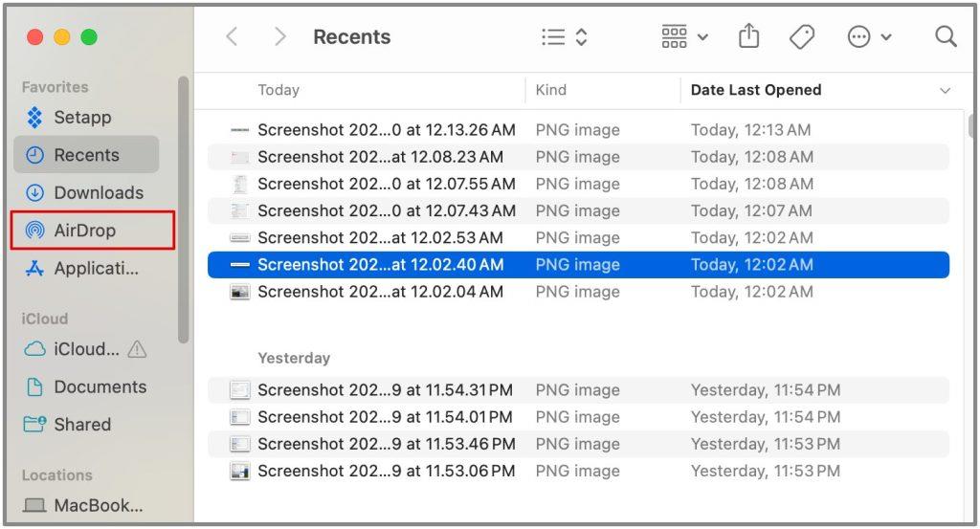980x529 pixels.
Task: Open Downloads in the sidebar
Action: point(86,193)
